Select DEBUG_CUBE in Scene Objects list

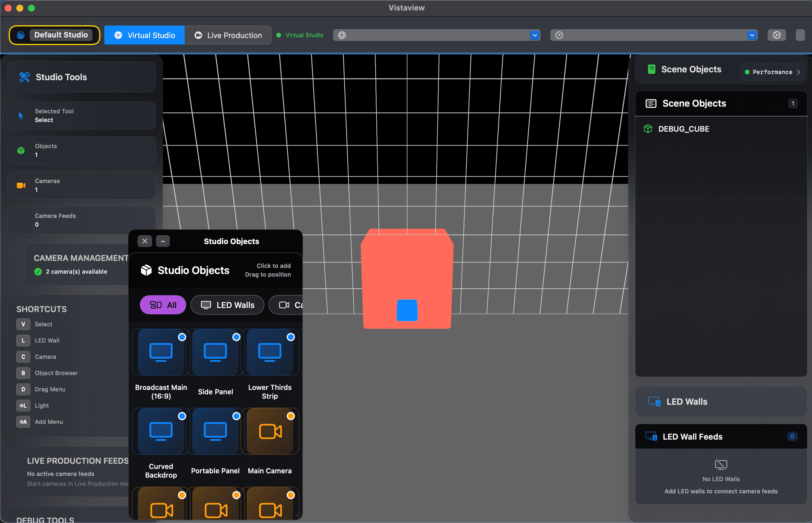pyautogui.click(x=683, y=129)
